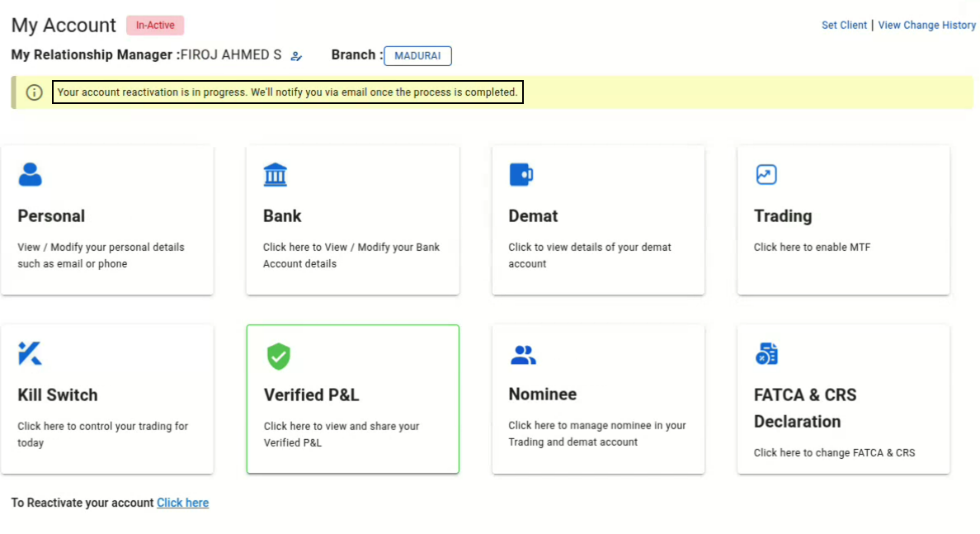980x534 pixels.
Task: Click the Trading chart icon
Action: [x=766, y=174]
